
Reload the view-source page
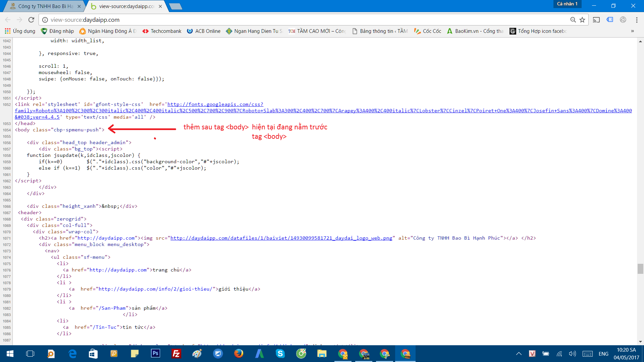(x=31, y=20)
